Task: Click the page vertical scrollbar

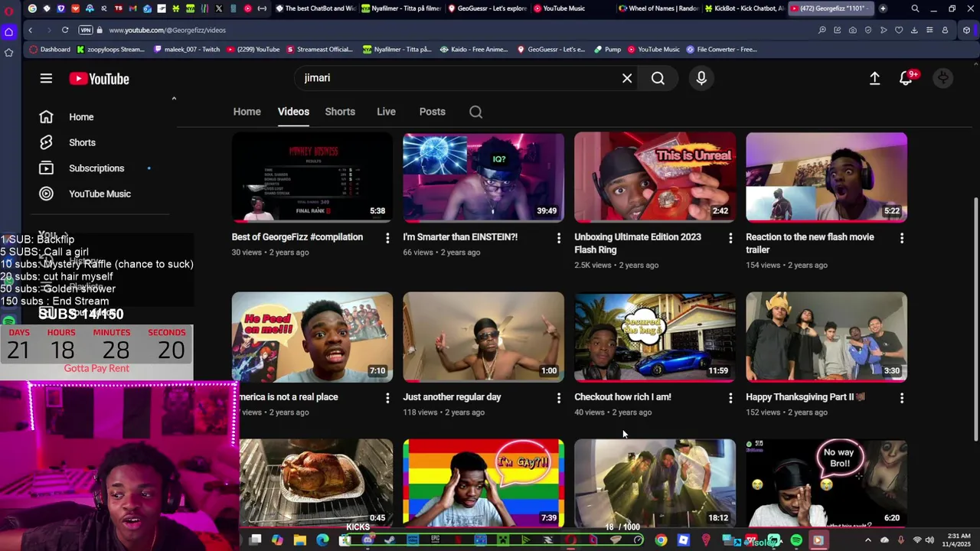Action: (975, 319)
